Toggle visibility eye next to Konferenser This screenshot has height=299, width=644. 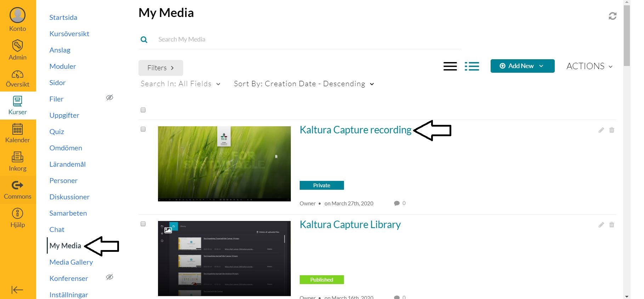point(110,277)
